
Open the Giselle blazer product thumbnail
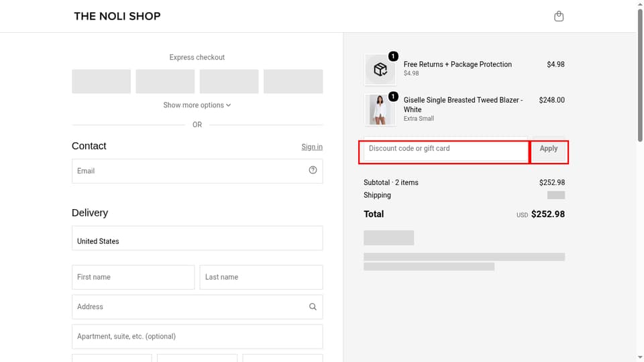[380, 109]
